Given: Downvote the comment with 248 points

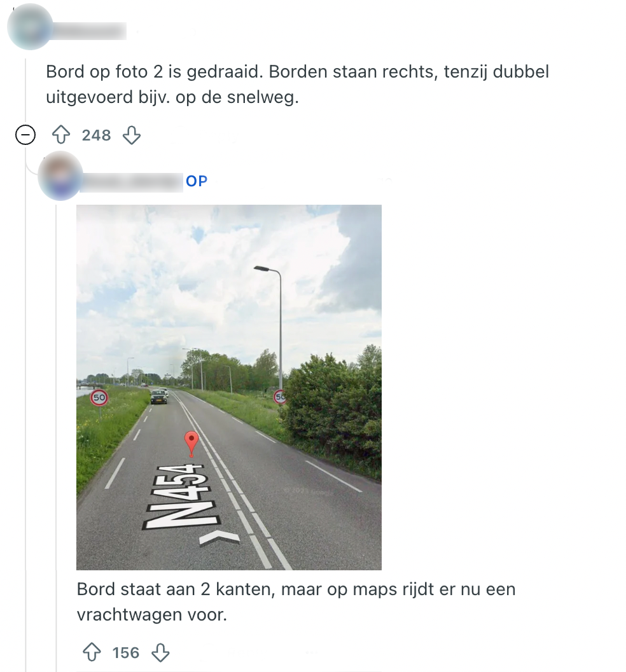Looking at the screenshot, I should 132,135.
